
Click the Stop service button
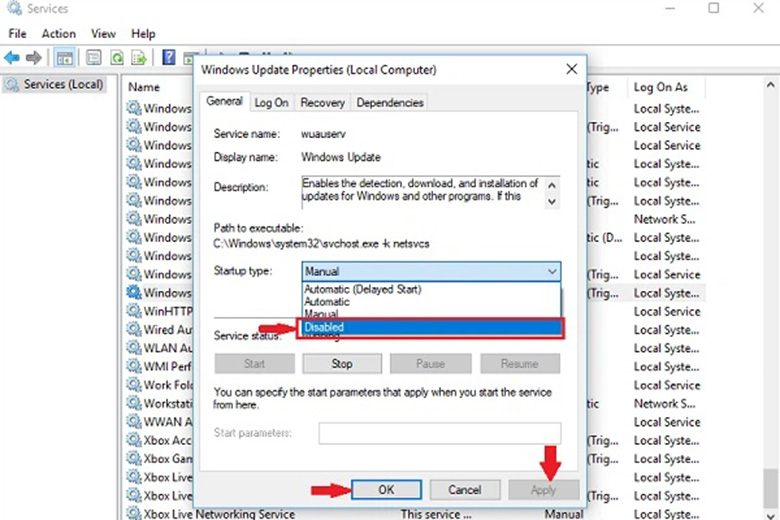342,364
